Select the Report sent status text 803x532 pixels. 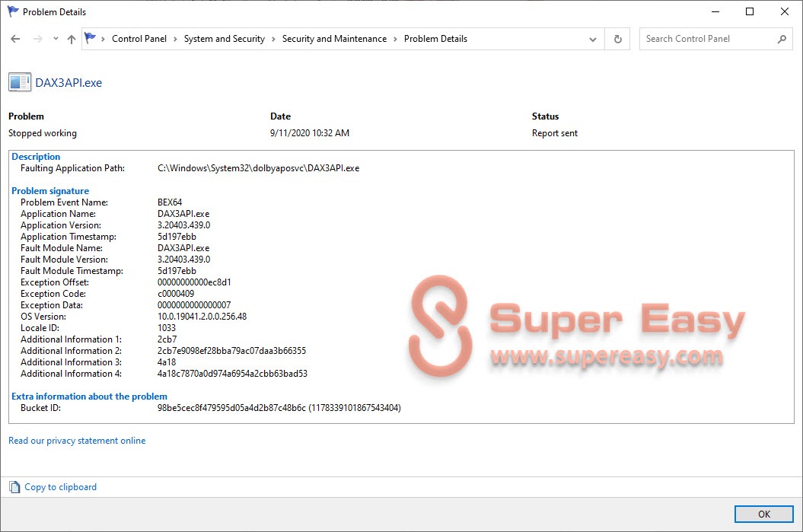pos(555,133)
